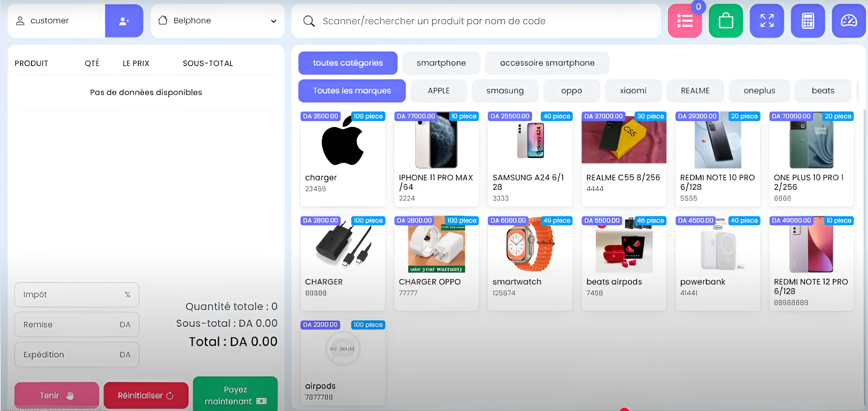Click the search magnifier icon
The width and height of the screenshot is (868, 411).
(x=309, y=21)
